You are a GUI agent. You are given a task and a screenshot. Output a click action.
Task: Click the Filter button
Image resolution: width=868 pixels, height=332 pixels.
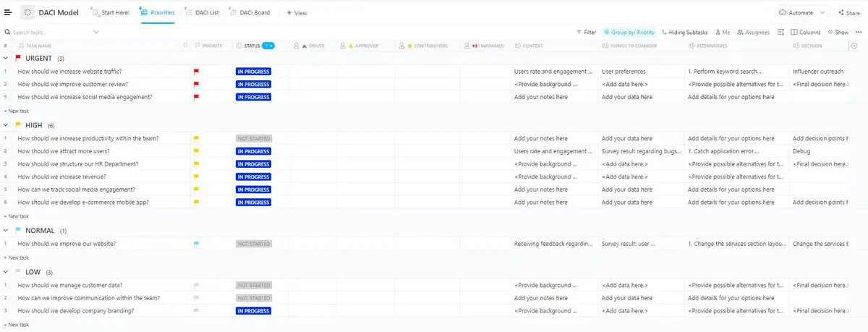pyautogui.click(x=587, y=33)
